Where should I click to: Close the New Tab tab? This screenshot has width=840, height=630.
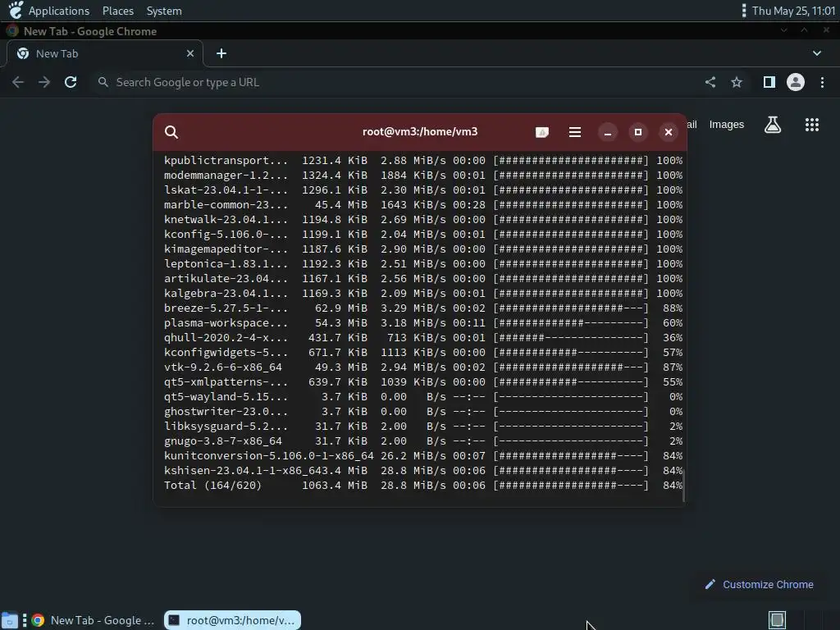coord(190,53)
